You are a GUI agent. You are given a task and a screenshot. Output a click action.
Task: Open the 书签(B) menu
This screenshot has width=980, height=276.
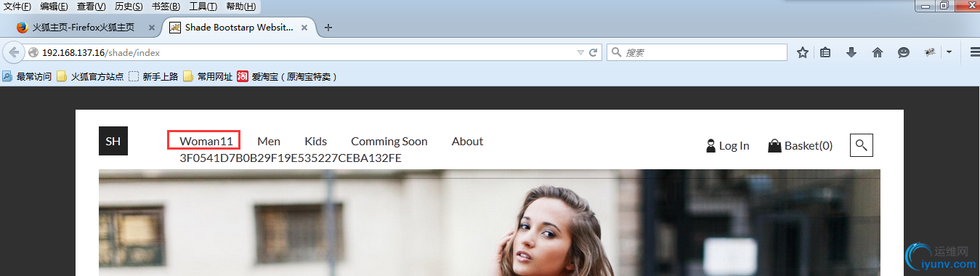[x=166, y=7]
